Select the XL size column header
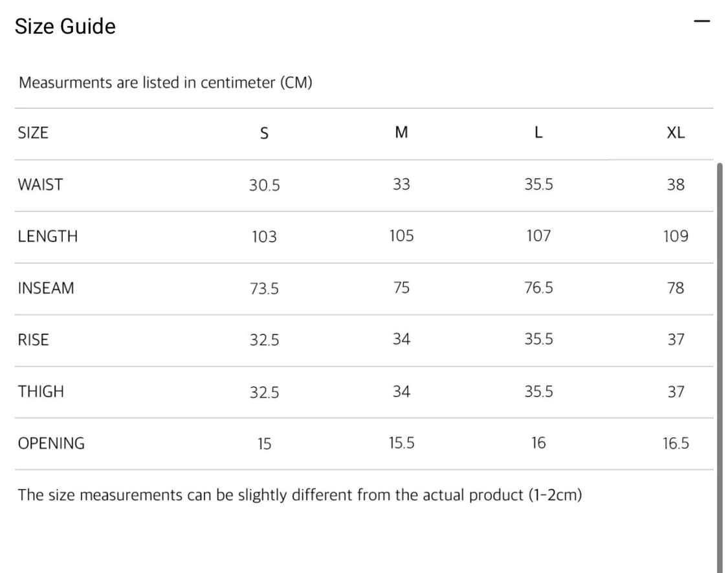This screenshot has height=573, width=728. (x=676, y=133)
